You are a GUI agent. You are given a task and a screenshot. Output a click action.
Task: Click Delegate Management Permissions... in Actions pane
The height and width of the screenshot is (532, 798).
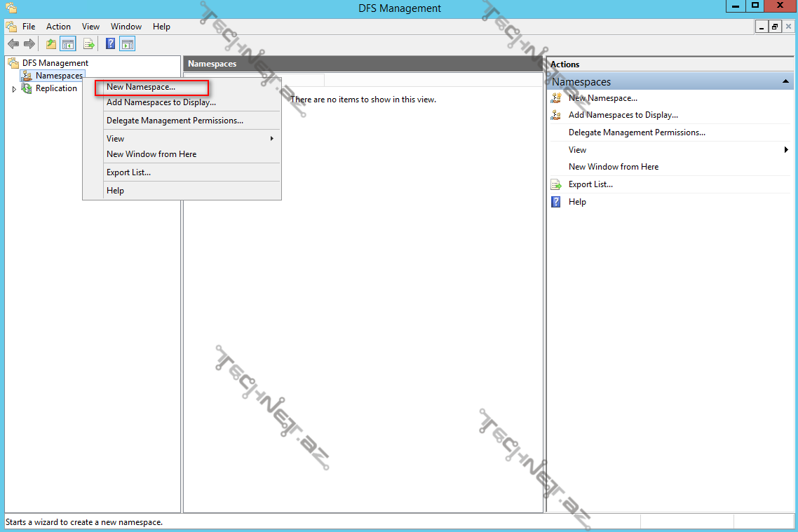(637, 132)
